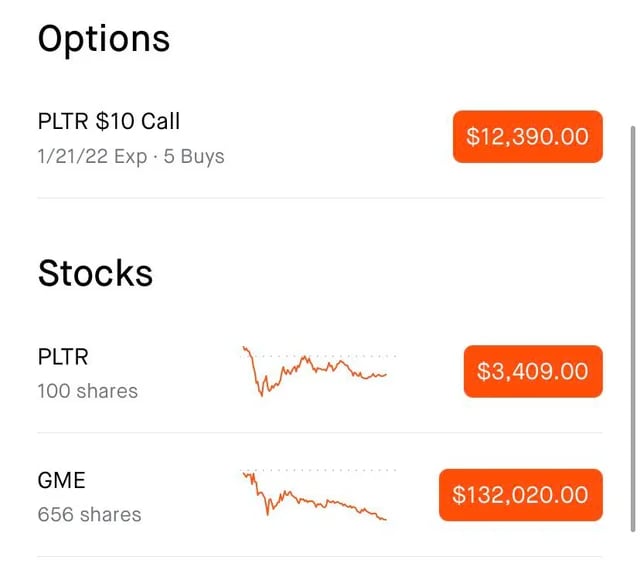The height and width of the screenshot is (563, 640).
Task: Click the lowest dip of PLTR sparkline
Action: click(261, 395)
